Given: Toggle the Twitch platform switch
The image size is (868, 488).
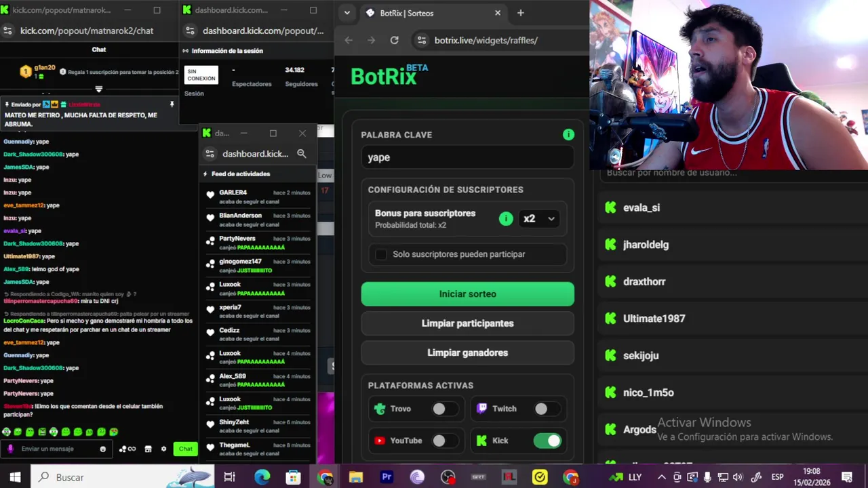Looking at the screenshot, I should click(547, 409).
